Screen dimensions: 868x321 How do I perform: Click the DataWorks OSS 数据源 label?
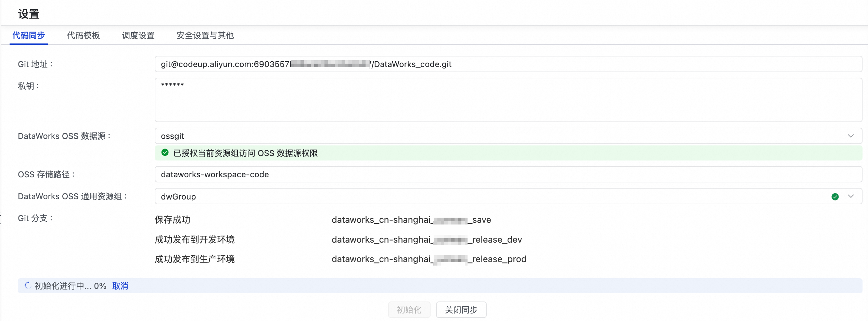[64, 136]
